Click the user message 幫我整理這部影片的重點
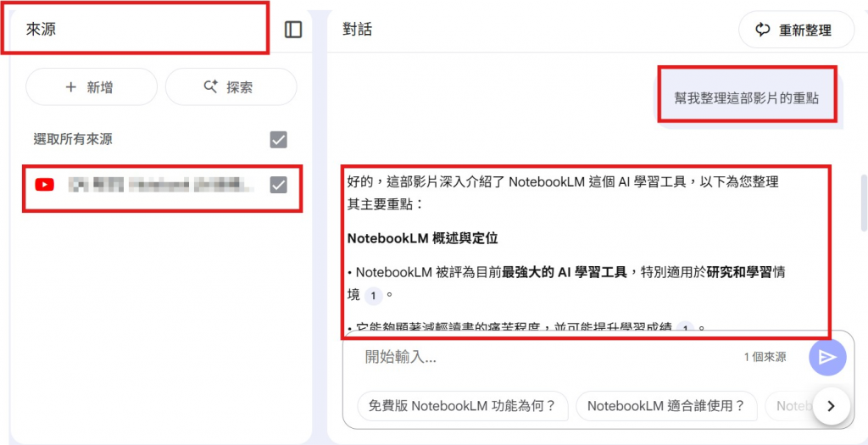This screenshot has height=445, width=868. tap(746, 98)
